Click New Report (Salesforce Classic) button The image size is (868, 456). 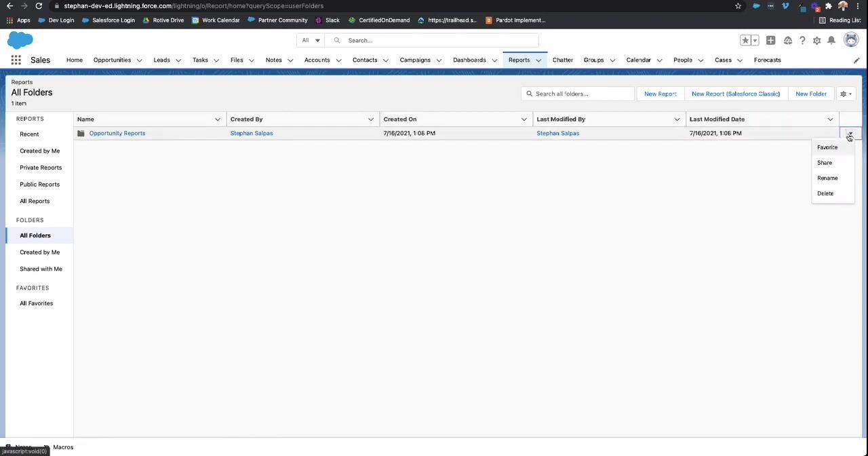[736, 94]
